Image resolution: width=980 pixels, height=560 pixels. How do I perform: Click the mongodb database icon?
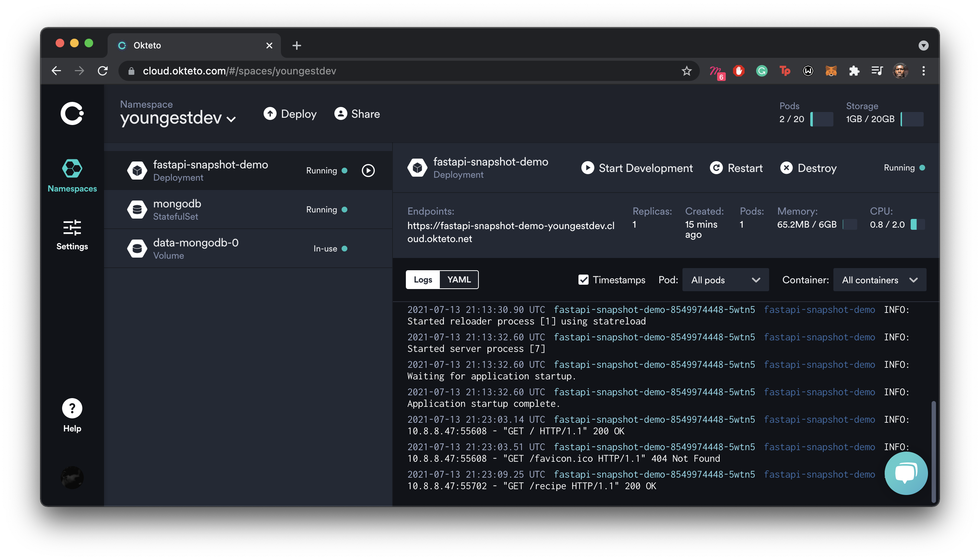137,210
